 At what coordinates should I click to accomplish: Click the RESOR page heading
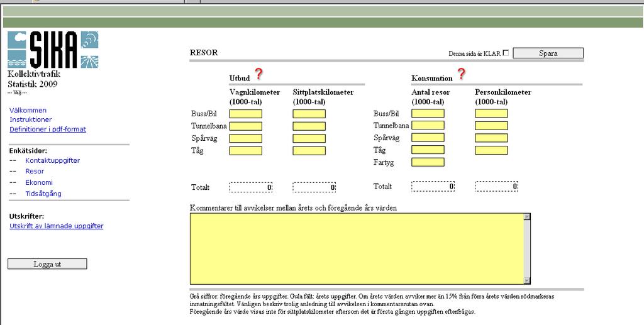point(204,53)
